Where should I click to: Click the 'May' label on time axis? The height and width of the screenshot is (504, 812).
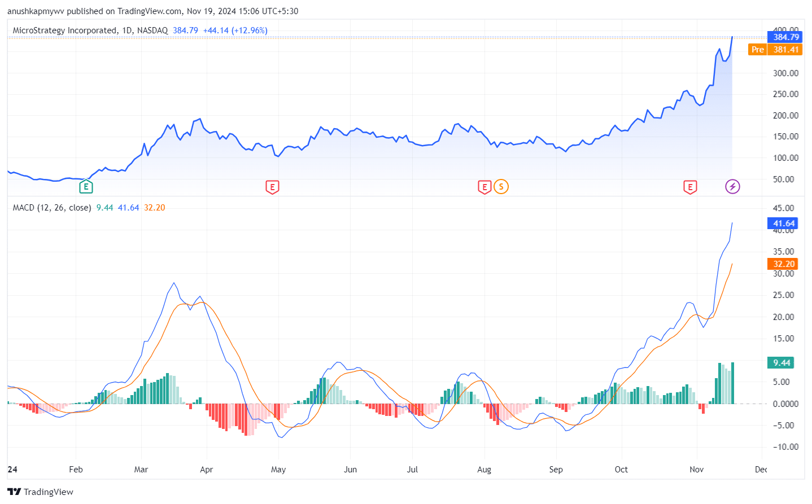pyautogui.click(x=278, y=470)
